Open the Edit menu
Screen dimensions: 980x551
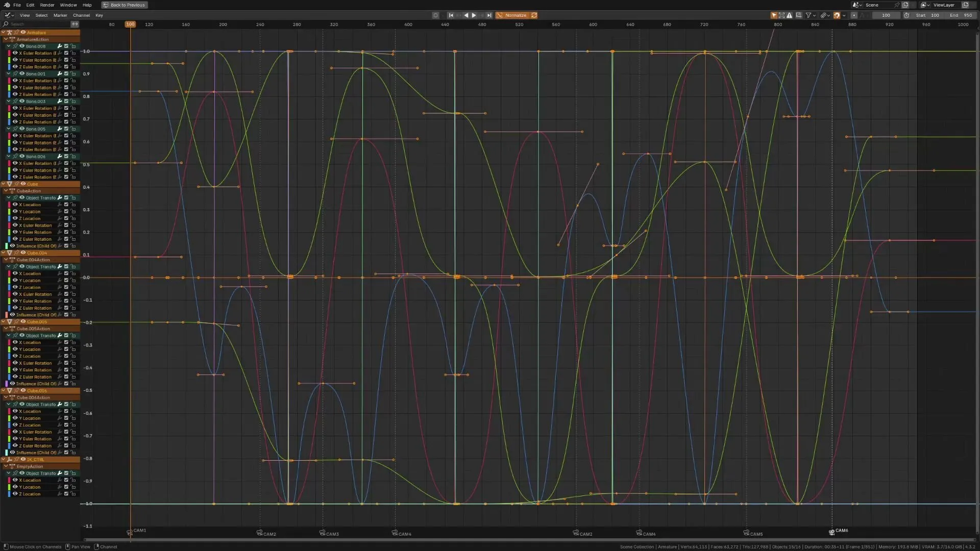click(30, 5)
